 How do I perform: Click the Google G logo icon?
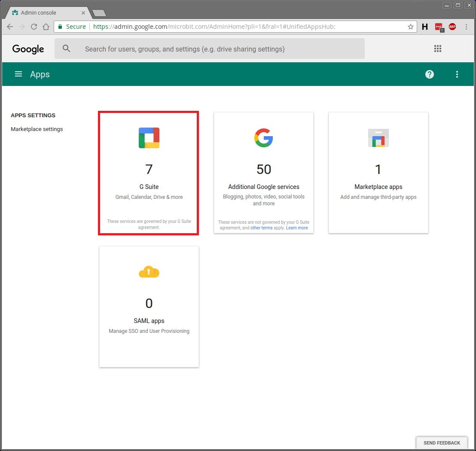pos(263,138)
